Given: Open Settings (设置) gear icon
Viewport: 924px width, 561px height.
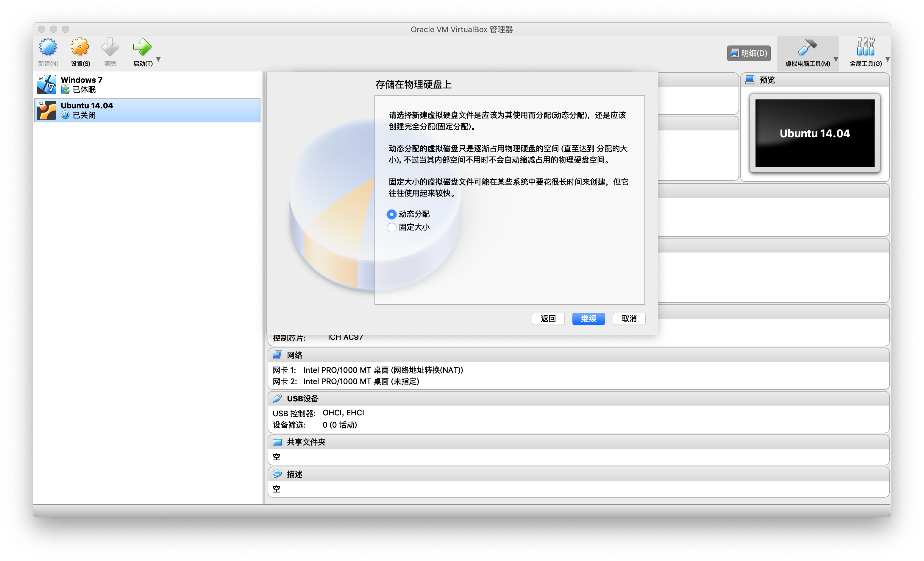Looking at the screenshot, I should tap(80, 47).
